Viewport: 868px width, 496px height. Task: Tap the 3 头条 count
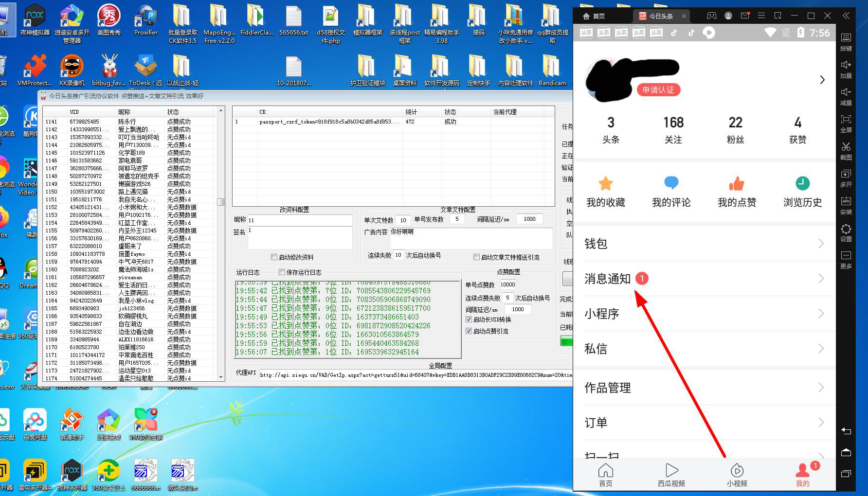(611, 130)
